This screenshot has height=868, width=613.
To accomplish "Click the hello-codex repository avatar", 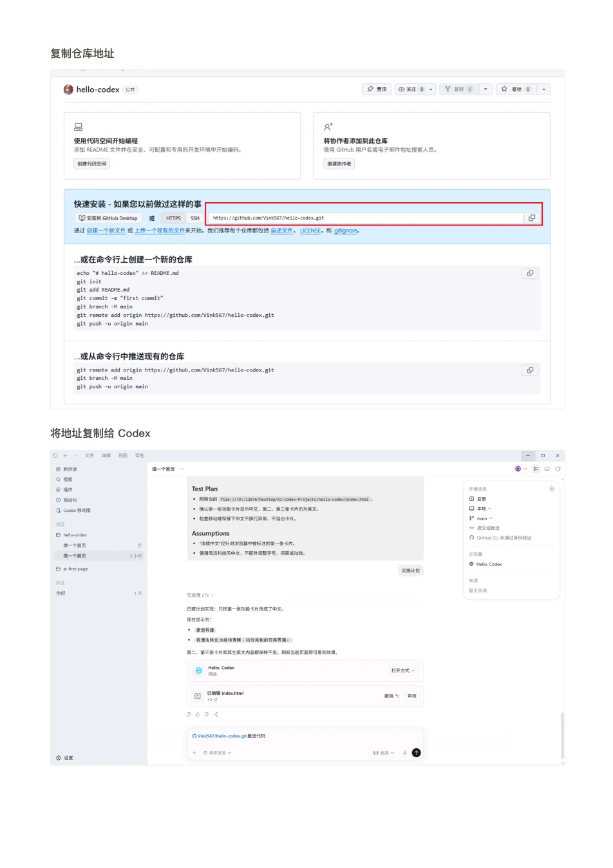I will click(x=68, y=90).
